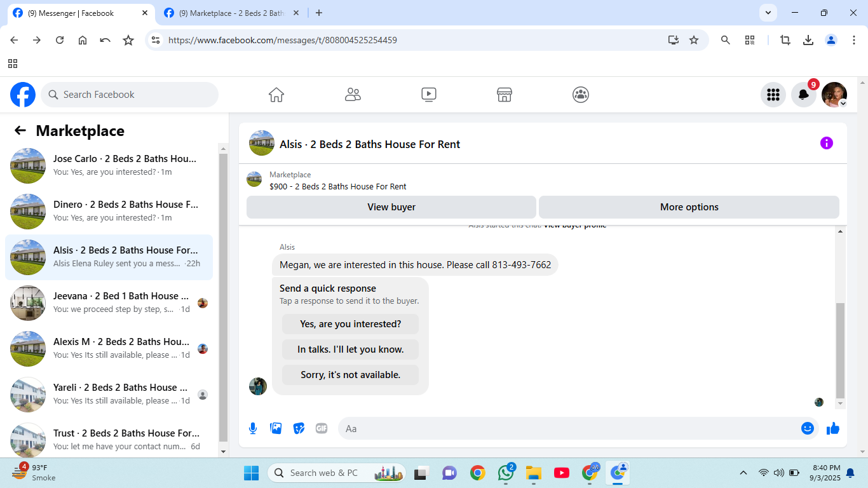Open the Facebook logo home link

tap(23, 95)
